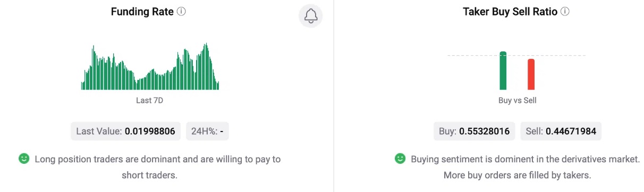Open Taker Buy Sell Ratio info icon
Viewport: 644px width, 192px height.
pos(565,11)
